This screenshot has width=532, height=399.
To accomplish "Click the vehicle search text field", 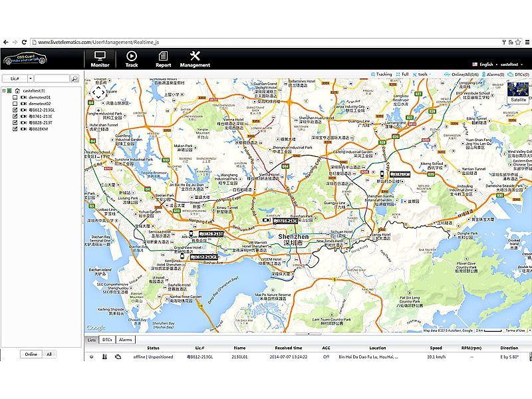I will (x=52, y=78).
